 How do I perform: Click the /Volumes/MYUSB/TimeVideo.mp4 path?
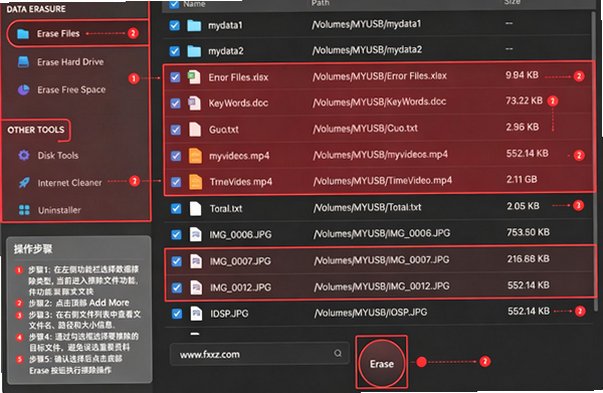[x=383, y=181]
